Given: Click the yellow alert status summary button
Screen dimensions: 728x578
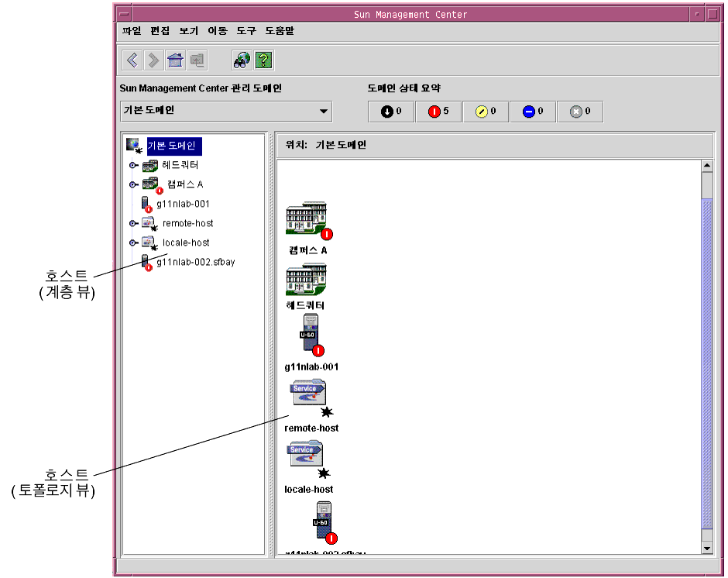Looking at the screenshot, I should [486, 112].
